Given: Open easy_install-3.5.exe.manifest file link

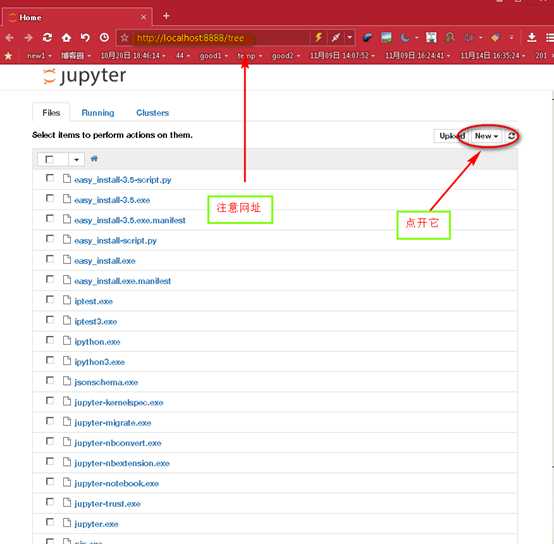Looking at the screenshot, I should pyautogui.click(x=130, y=220).
